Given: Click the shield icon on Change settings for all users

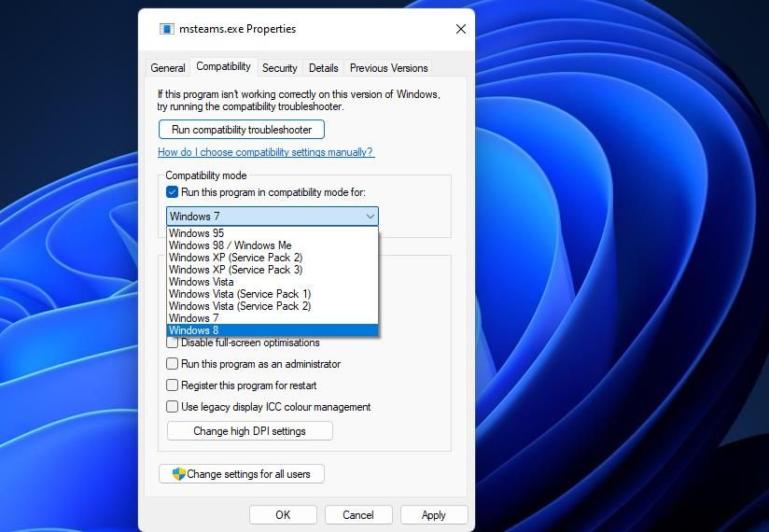Looking at the screenshot, I should click(179, 473).
